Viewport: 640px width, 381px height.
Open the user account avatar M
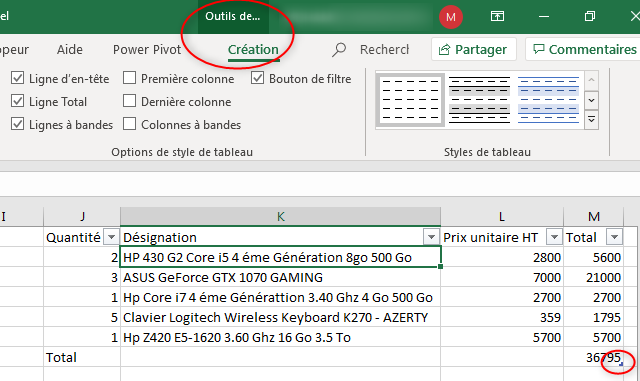pos(451,17)
